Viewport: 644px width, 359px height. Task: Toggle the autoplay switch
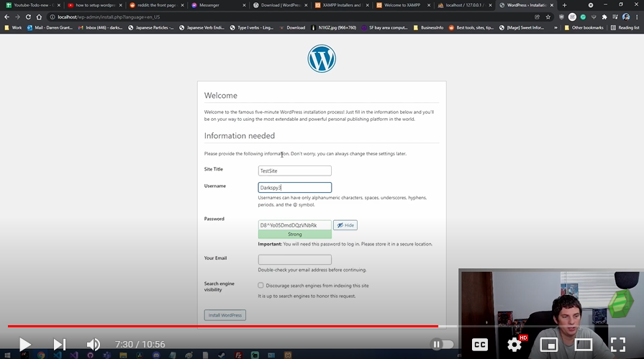pyautogui.click(x=442, y=344)
